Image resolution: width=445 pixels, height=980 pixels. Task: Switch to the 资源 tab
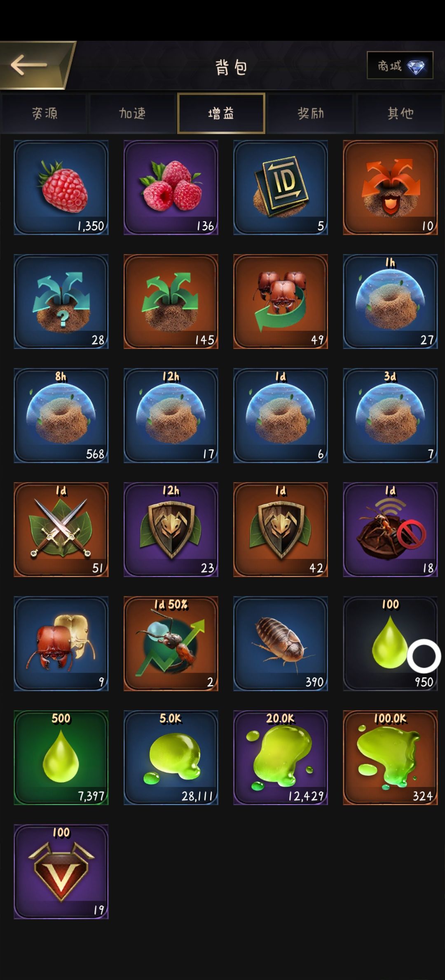tap(44, 113)
